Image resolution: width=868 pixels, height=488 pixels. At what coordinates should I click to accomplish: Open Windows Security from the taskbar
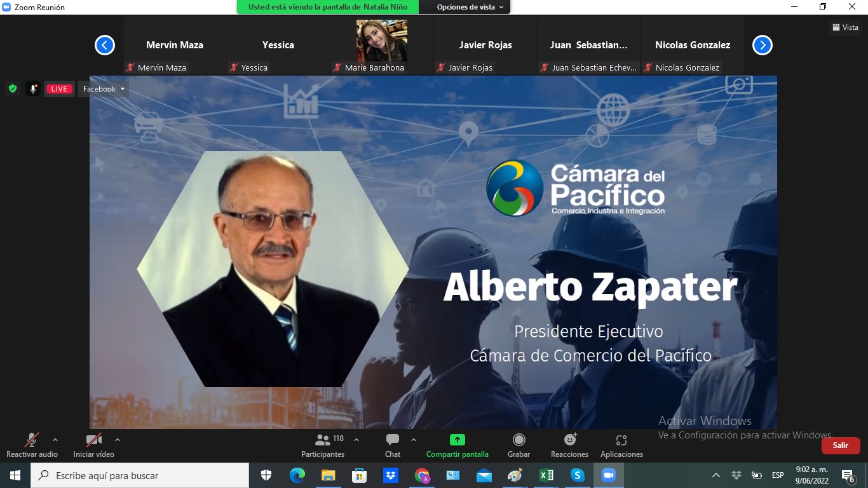(266, 475)
